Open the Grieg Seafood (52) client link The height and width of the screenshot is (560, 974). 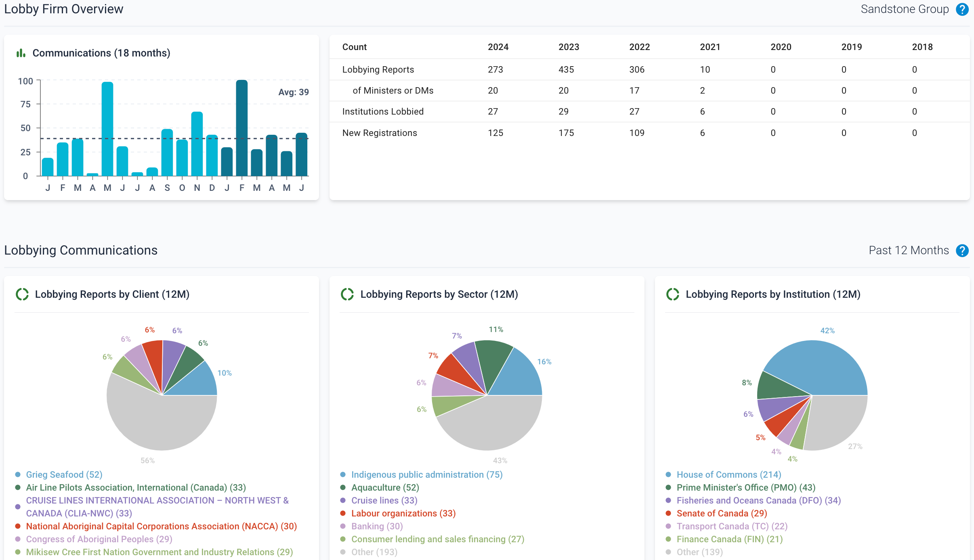64,474
